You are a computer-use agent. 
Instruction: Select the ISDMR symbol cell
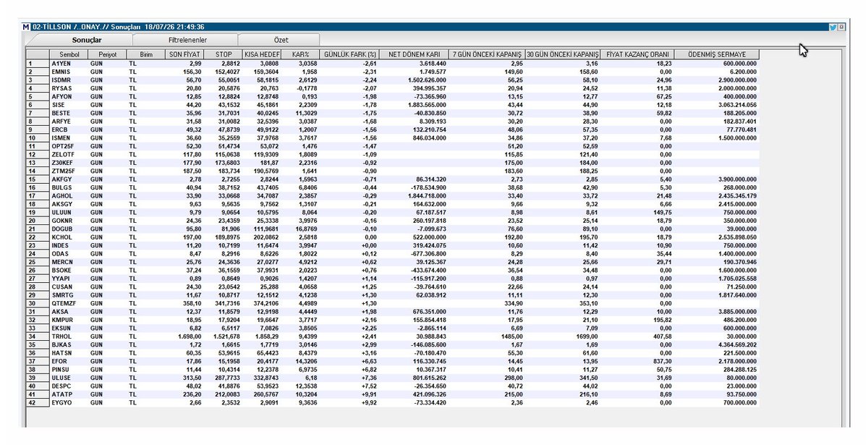[x=69, y=80]
